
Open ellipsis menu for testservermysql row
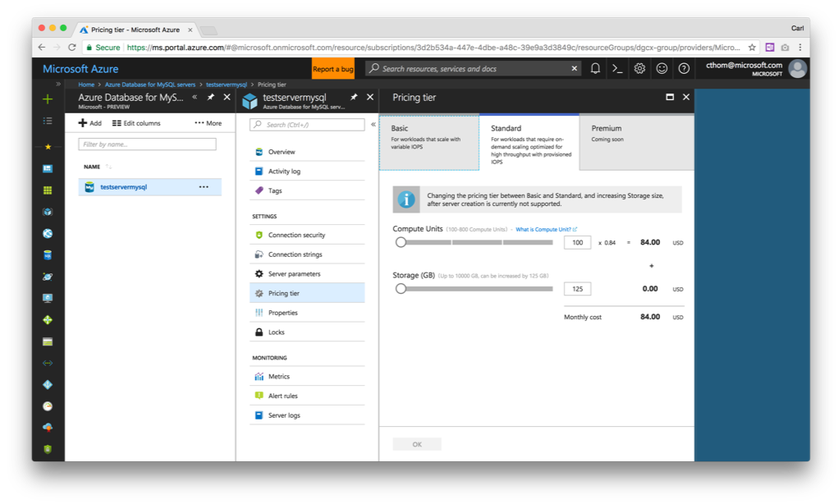pyautogui.click(x=204, y=186)
